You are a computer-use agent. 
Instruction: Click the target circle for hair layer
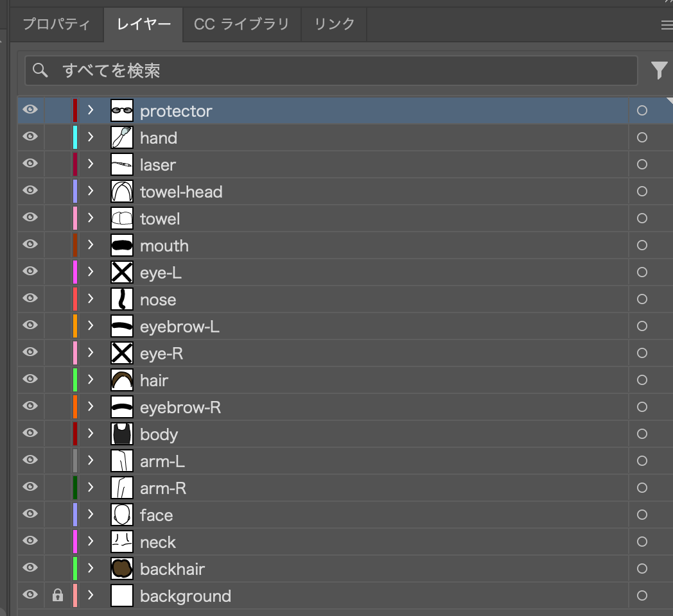point(642,380)
